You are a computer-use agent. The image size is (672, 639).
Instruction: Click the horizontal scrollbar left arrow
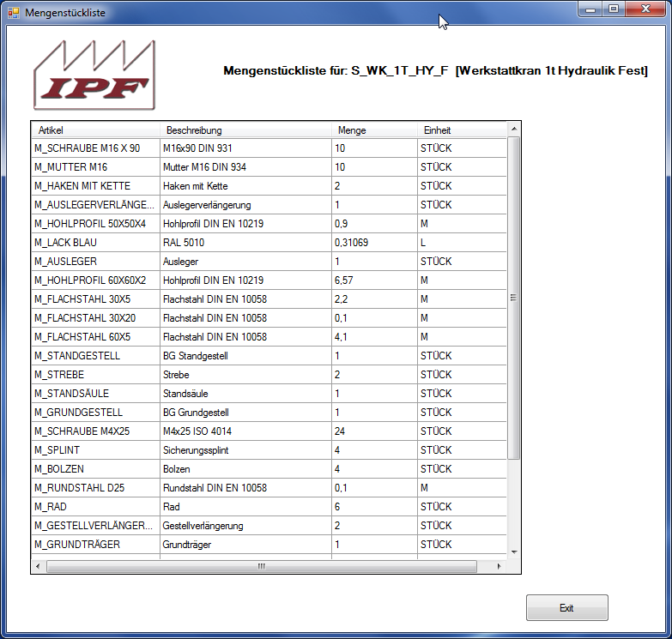(39, 566)
